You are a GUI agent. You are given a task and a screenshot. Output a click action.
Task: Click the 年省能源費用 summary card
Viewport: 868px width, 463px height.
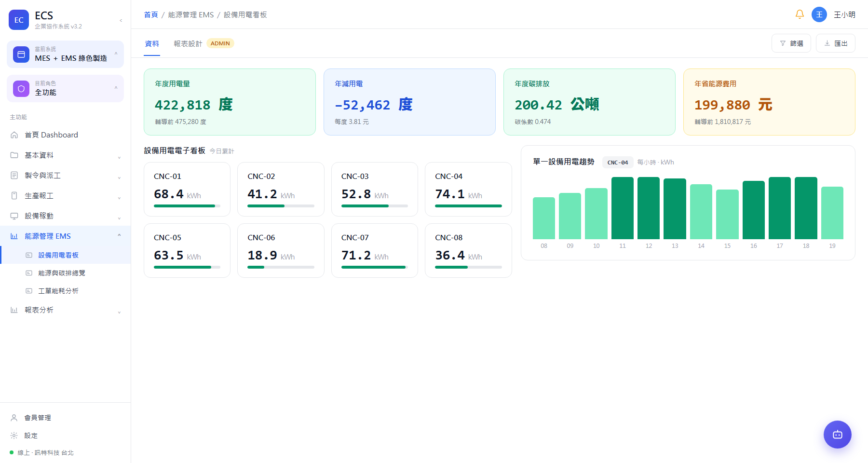coord(769,102)
